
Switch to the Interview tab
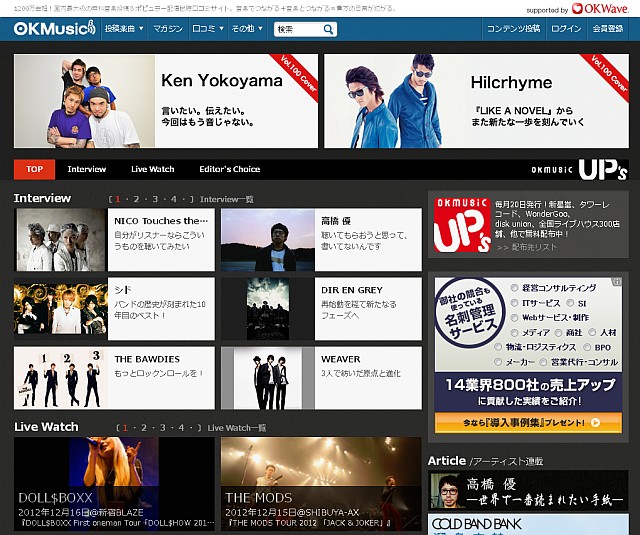[x=87, y=169]
